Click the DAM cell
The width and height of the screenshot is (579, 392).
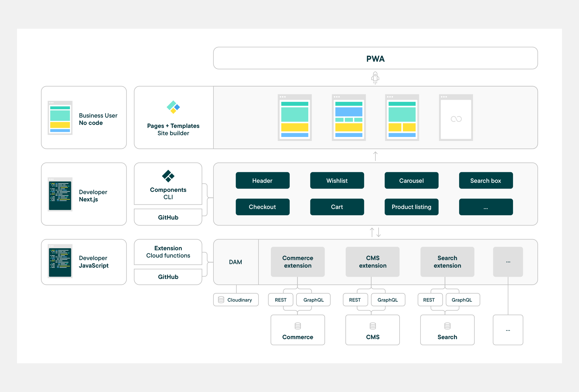(236, 262)
